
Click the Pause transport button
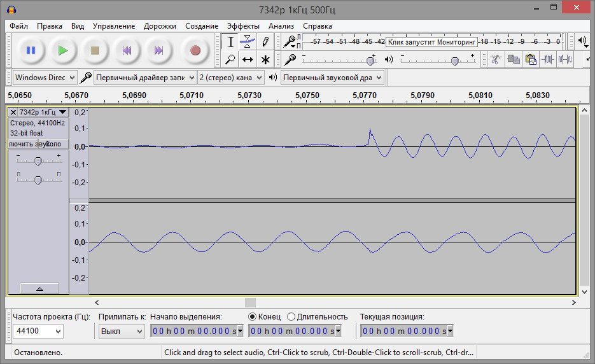pyautogui.click(x=31, y=50)
